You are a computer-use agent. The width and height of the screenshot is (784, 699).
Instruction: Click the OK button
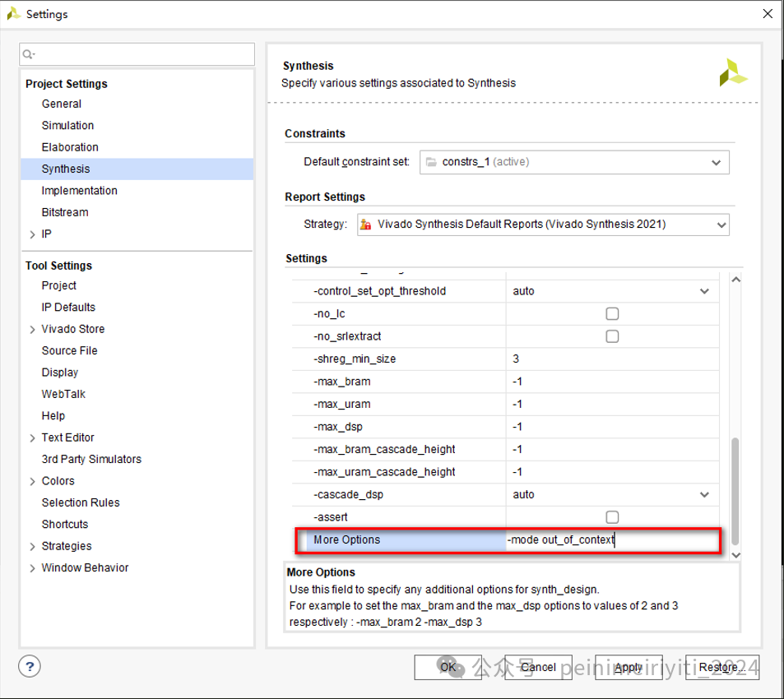pyautogui.click(x=448, y=668)
